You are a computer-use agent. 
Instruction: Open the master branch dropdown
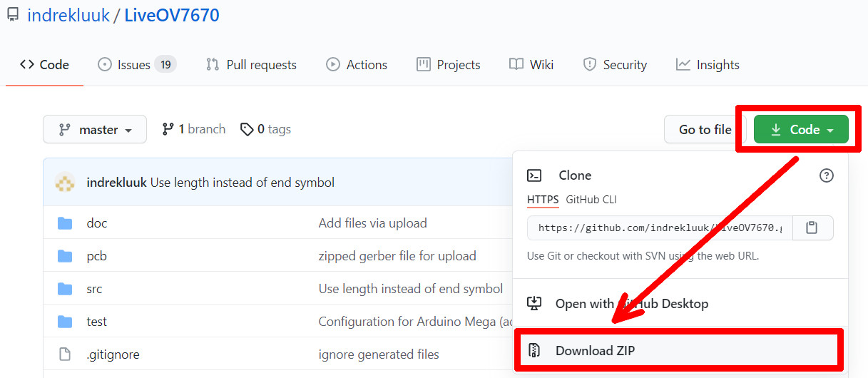point(95,130)
